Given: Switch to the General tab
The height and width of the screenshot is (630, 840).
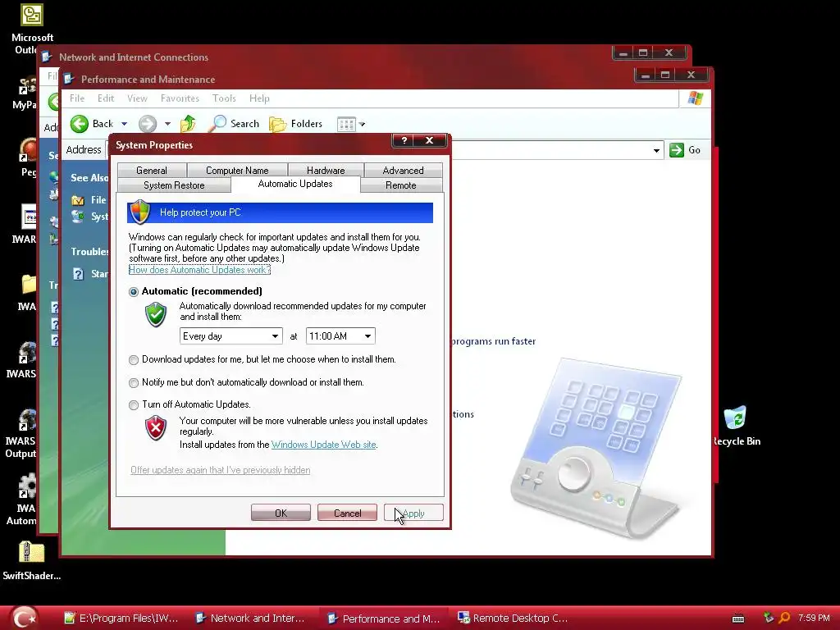Looking at the screenshot, I should 152,171.
